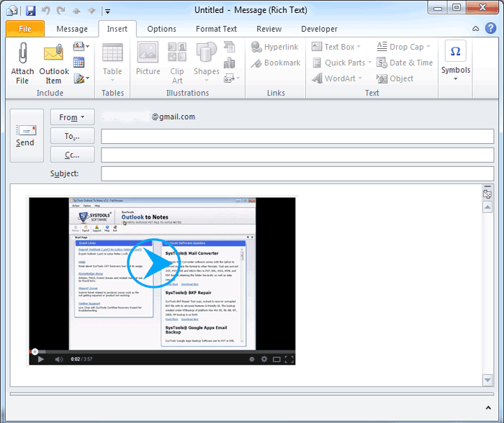Screen dimensions: 504x423
Task: Click the To... button
Action: point(72,136)
